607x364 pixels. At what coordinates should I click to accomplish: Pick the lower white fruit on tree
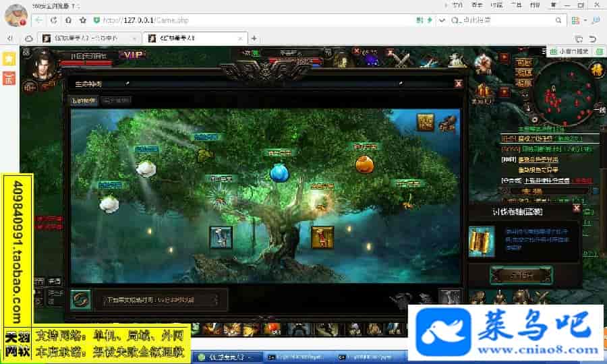point(109,204)
